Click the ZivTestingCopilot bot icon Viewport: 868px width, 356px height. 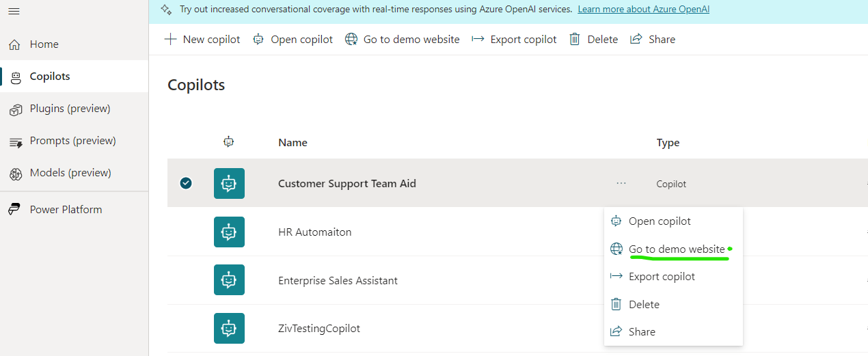pos(229,328)
